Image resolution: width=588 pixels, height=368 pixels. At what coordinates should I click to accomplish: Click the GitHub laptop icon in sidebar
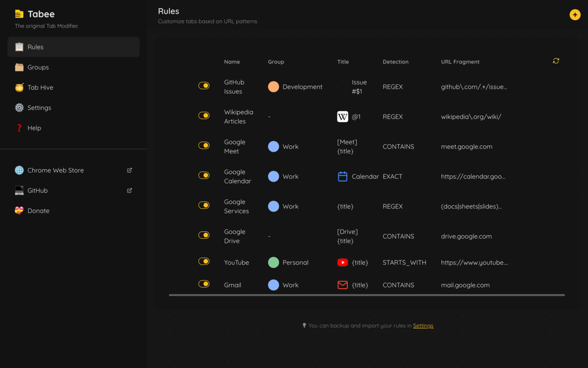pos(19,190)
